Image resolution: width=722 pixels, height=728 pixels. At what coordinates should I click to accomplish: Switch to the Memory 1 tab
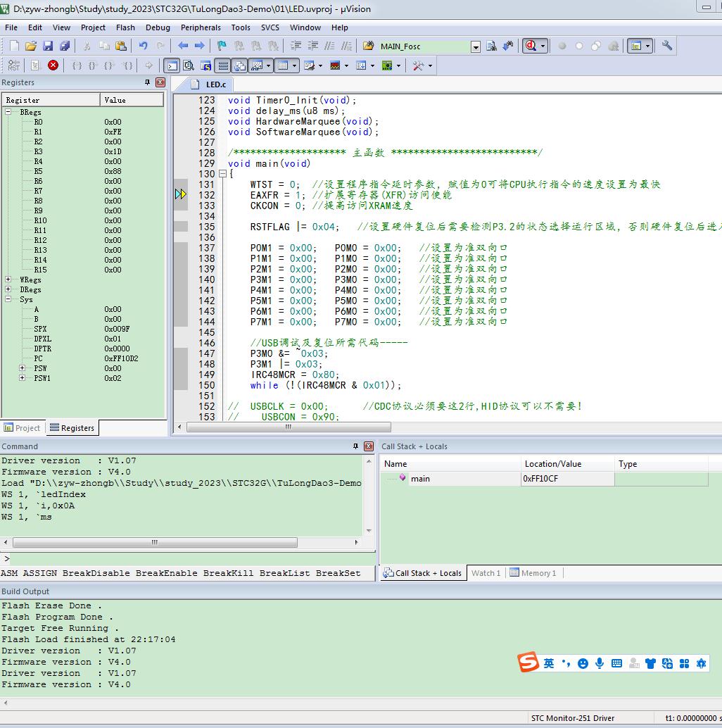coord(533,573)
